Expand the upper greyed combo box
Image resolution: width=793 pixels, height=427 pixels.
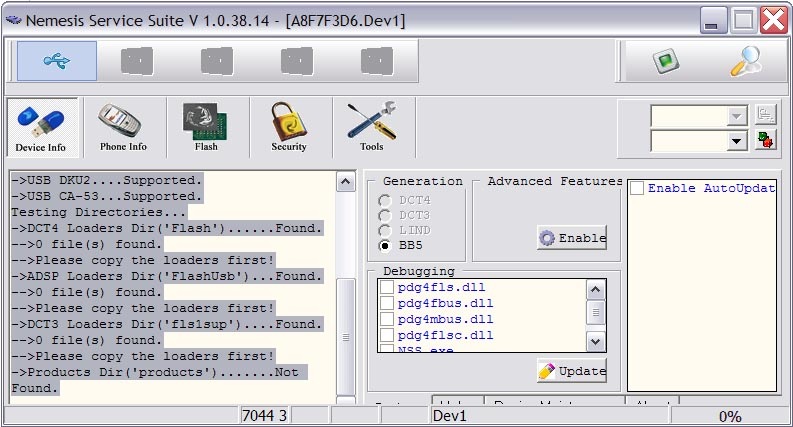(x=736, y=116)
